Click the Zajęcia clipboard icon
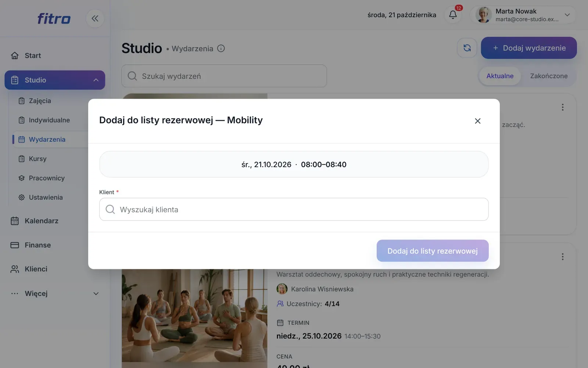 pos(22,101)
